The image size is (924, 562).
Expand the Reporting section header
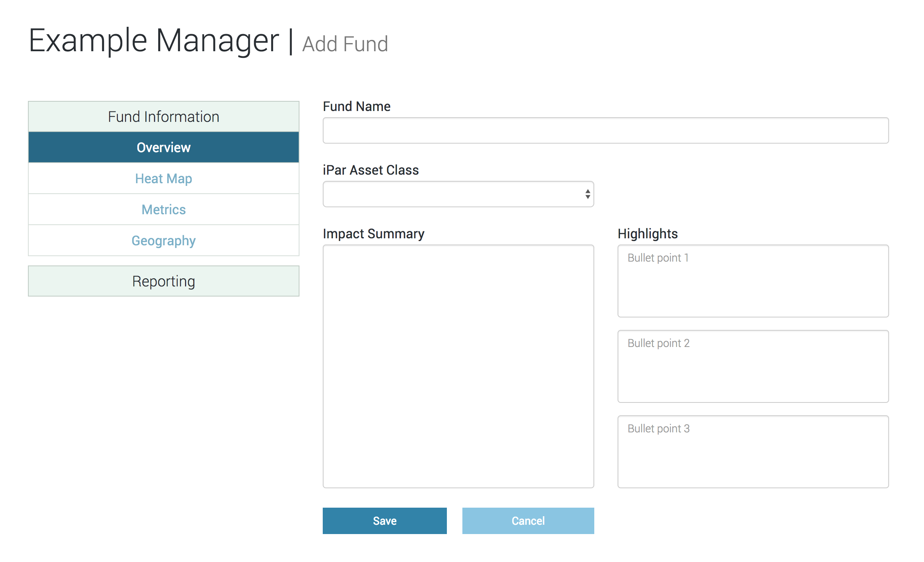163,281
